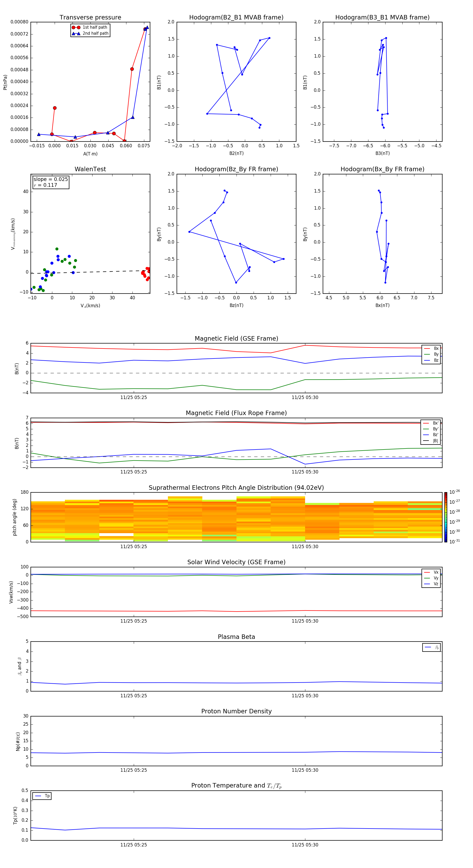
Task: Click the "pitch angle (deg)" axis label
Action: click(14, 517)
